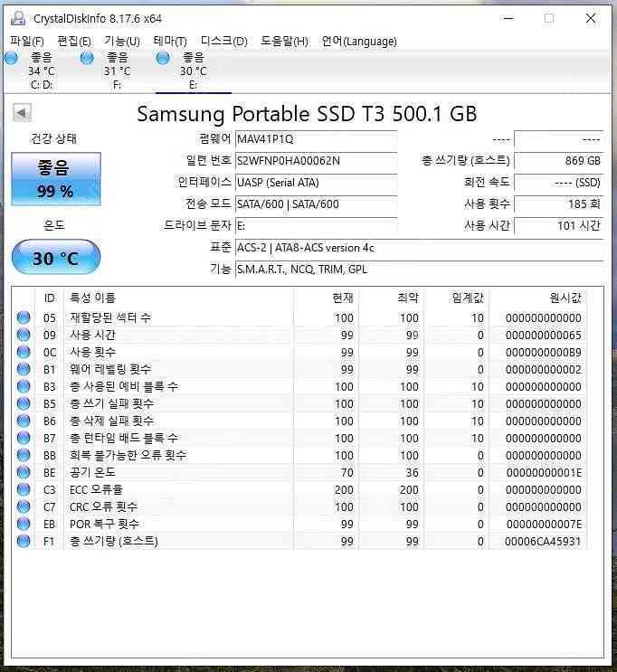Click status orb for F1 총 쓰기량 (호스트)

24,541
